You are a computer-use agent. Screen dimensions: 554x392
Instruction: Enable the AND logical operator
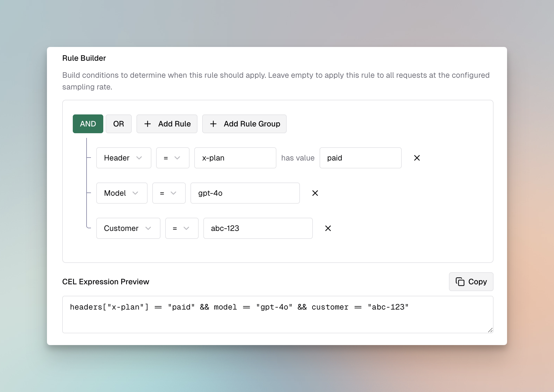pyautogui.click(x=88, y=124)
